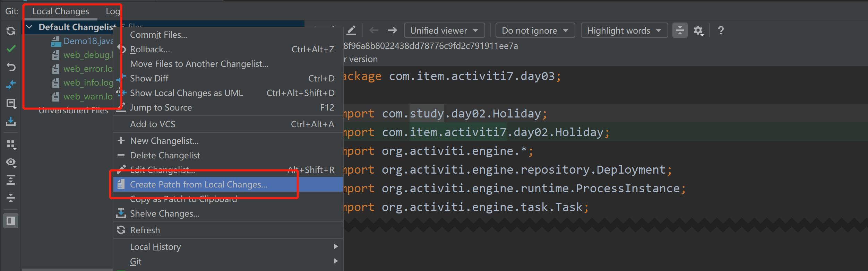This screenshot has width=868, height=271.
Task: Select Show Local Changes as UML
Action: (228, 93)
